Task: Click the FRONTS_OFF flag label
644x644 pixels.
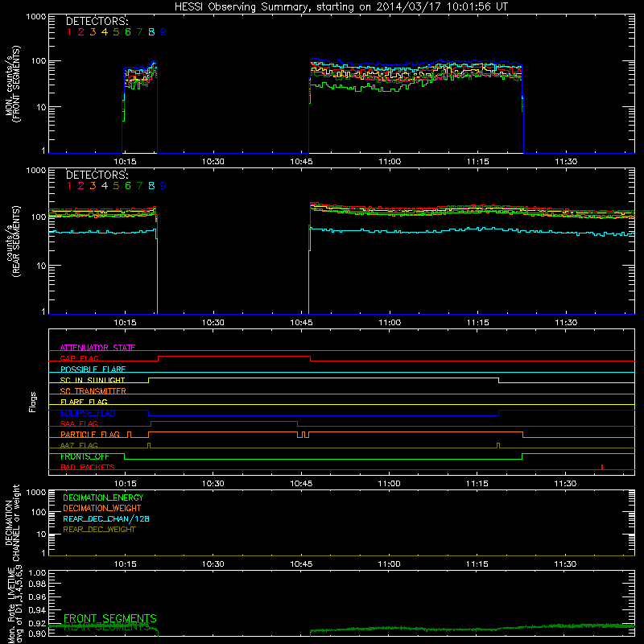Action: pos(85,456)
